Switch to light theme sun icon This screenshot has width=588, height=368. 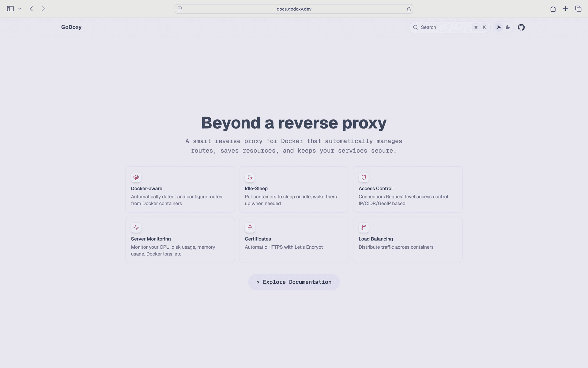click(499, 27)
